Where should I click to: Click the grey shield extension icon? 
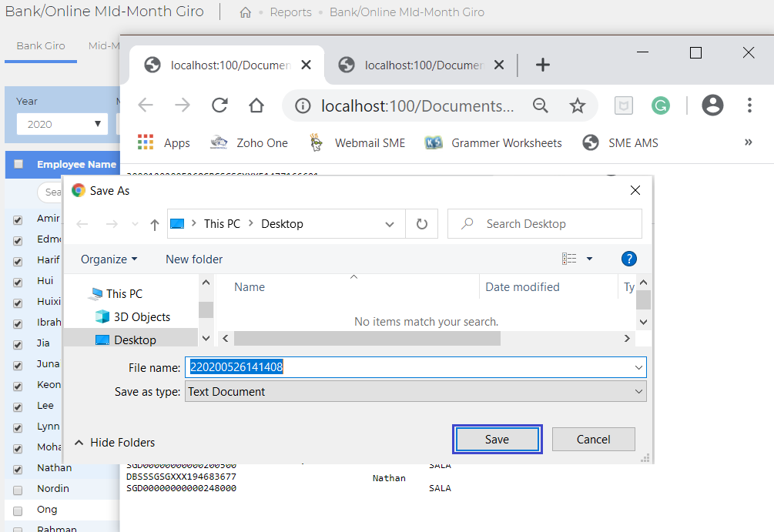[x=624, y=105]
